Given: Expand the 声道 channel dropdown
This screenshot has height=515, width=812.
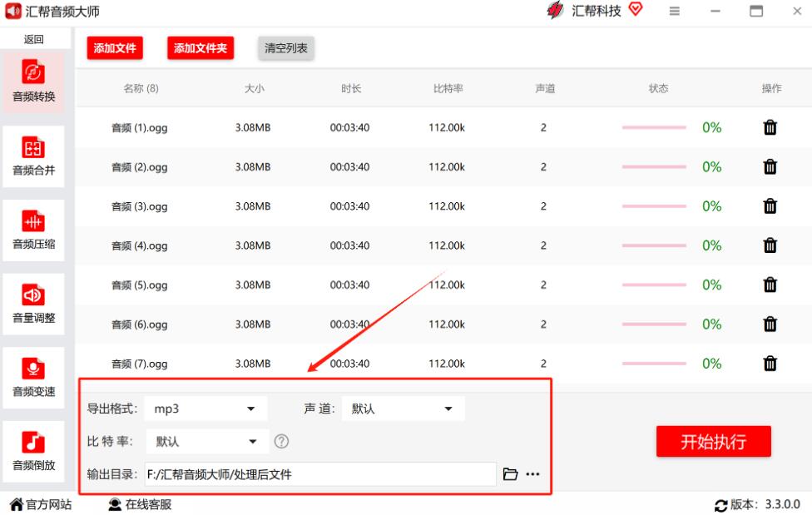Looking at the screenshot, I should click(403, 409).
